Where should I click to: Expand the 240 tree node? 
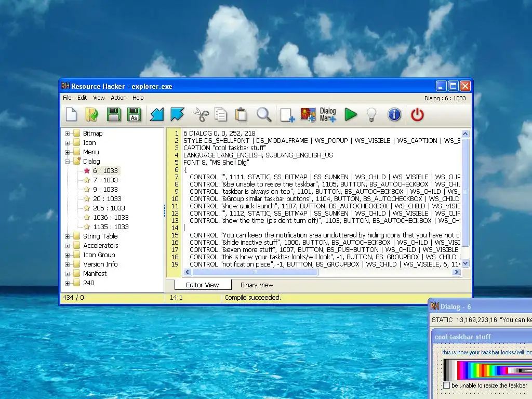67,283
